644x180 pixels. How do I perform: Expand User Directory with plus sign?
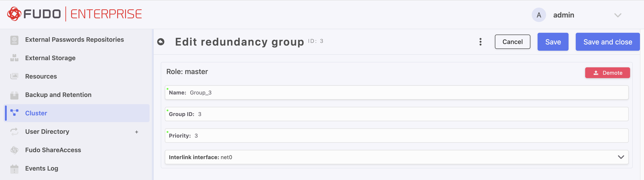click(x=137, y=132)
